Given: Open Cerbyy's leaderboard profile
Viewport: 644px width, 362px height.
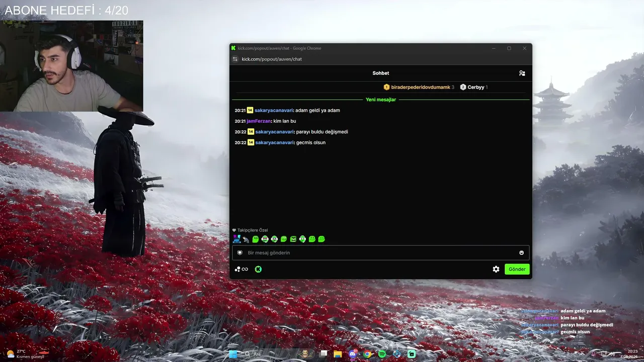Looking at the screenshot, I should pyautogui.click(x=476, y=87).
